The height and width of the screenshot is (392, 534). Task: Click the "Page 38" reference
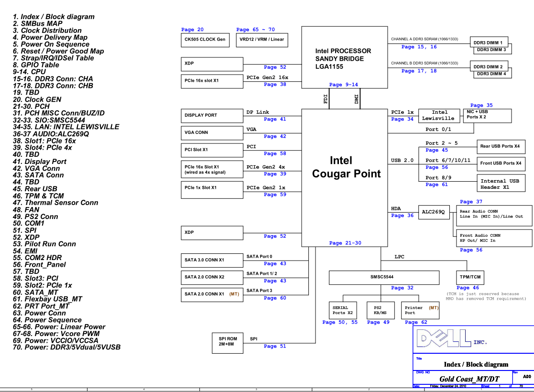(275, 85)
